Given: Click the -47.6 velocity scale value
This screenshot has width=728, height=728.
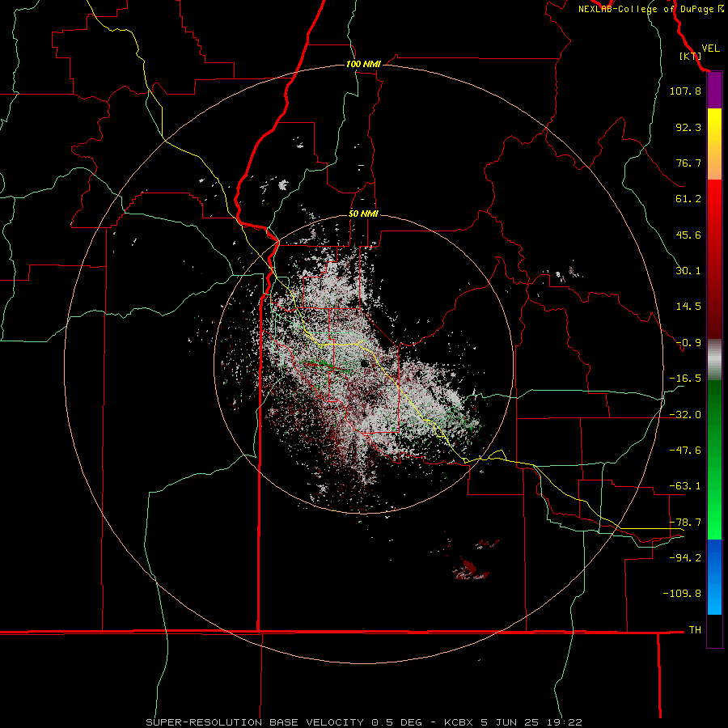Looking at the screenshot, I should pos(685,451).
